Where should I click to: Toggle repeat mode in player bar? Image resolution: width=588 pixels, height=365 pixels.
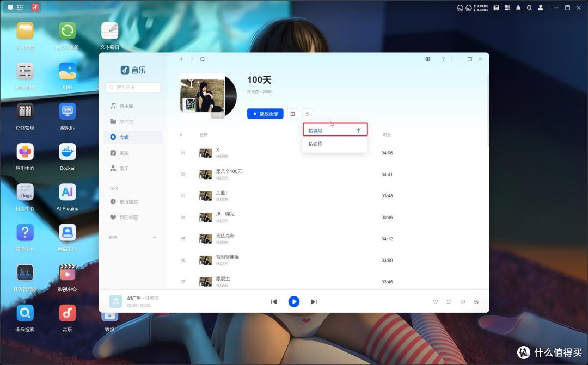coord(449,302)
